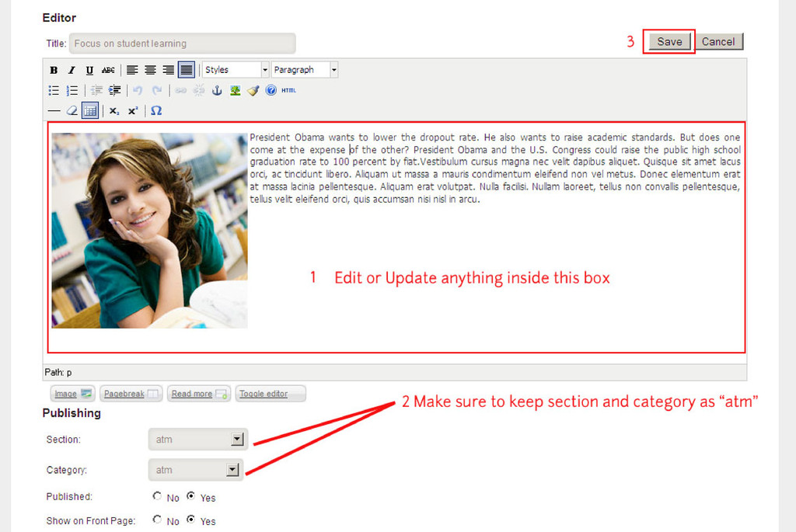
Task: Click the 'Path: p' status text
Action: [x=58, y=372]
